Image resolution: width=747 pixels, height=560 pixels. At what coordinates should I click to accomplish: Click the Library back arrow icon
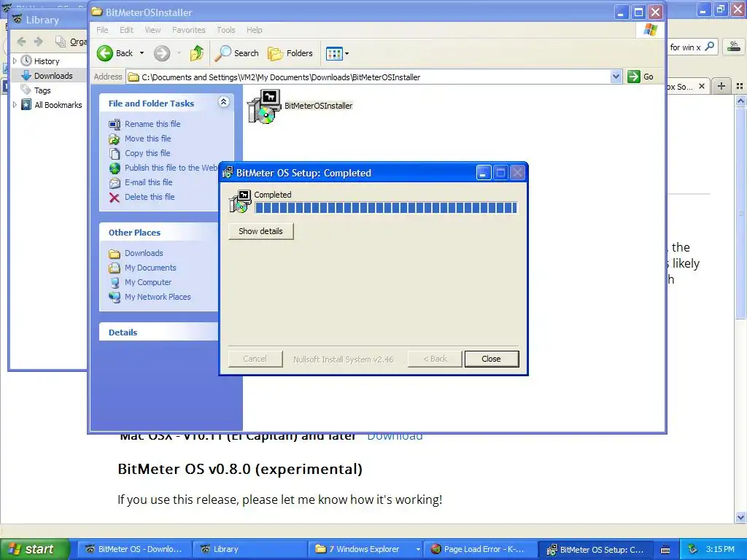pos(21,42)
